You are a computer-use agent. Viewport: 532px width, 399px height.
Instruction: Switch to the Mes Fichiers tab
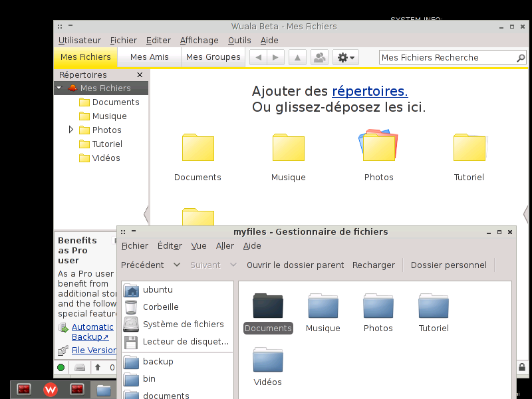pyautogui.click(x=86, y=57)
